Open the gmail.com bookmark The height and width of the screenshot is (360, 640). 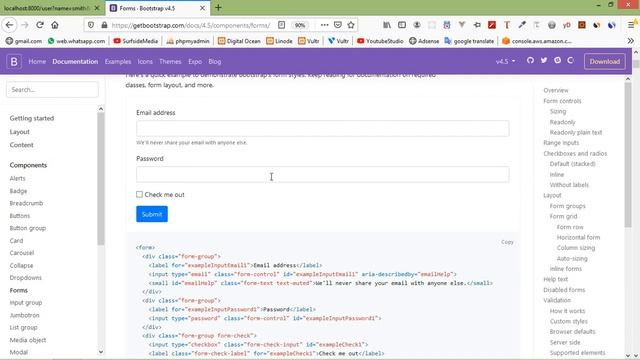(24, 41)
